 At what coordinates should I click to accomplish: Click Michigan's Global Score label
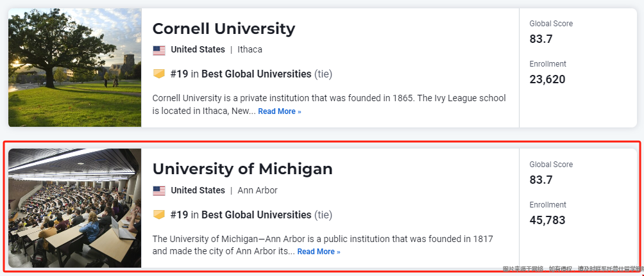point(551,165)
